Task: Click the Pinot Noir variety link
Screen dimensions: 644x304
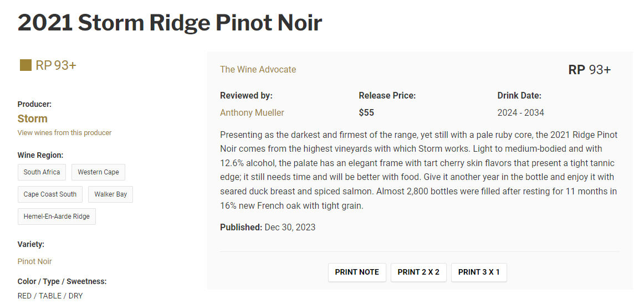Action: click(x=34, y=261)
